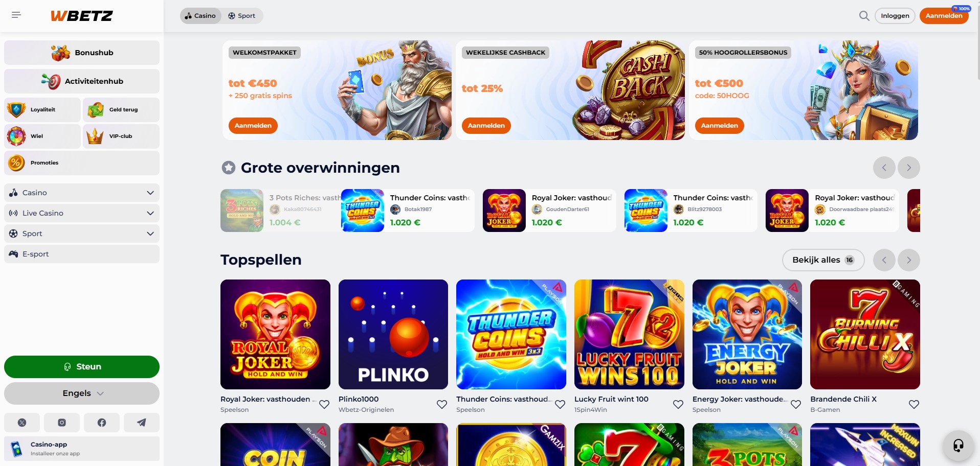Open the Wiel bonus wheel icon

tap(16, 136)
